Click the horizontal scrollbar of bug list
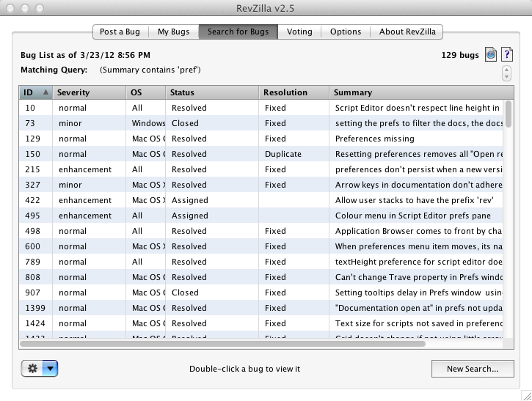 click(x=222, y=344)
